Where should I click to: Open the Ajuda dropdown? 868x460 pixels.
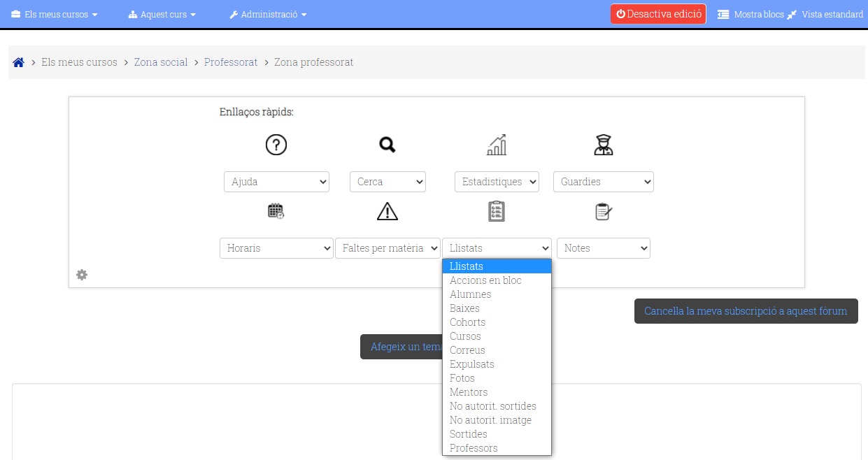(x=276, y=182)
